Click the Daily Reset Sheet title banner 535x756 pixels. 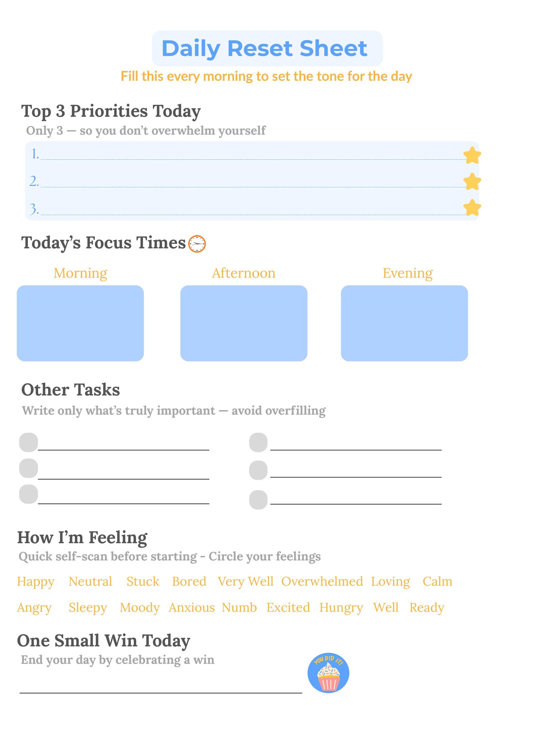(267, 48)
